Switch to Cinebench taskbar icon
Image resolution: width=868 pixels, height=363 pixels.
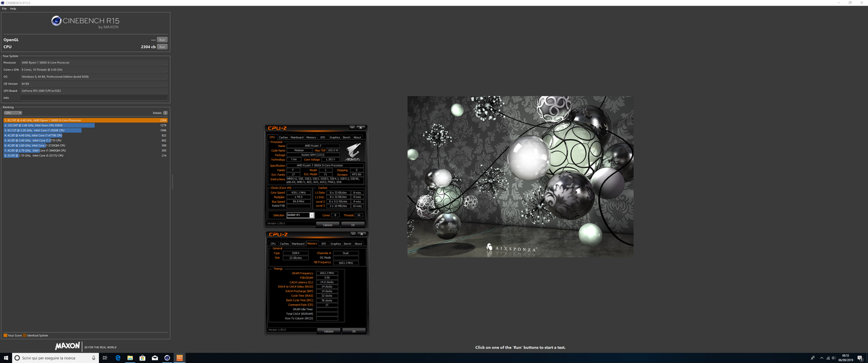(167, 358)
